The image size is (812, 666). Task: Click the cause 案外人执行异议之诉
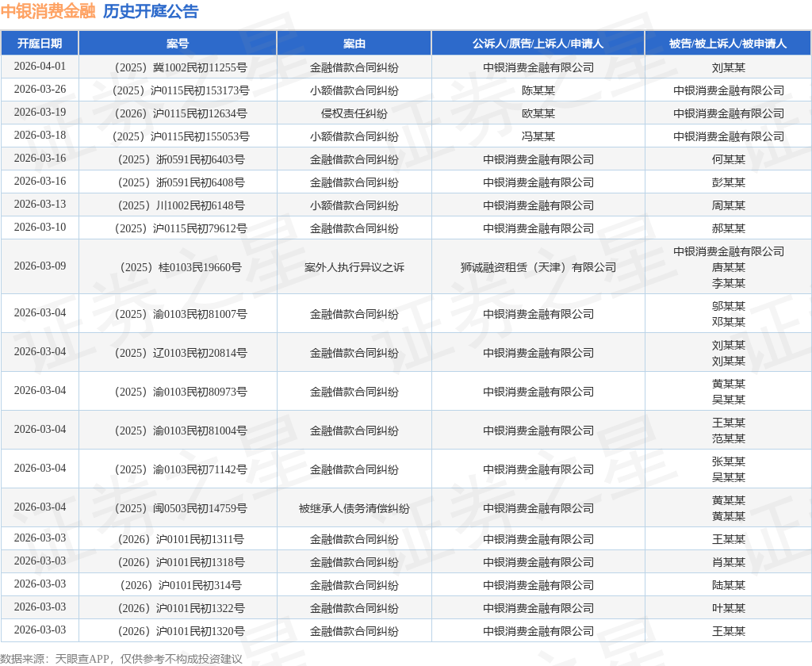[x=354, y=267]
